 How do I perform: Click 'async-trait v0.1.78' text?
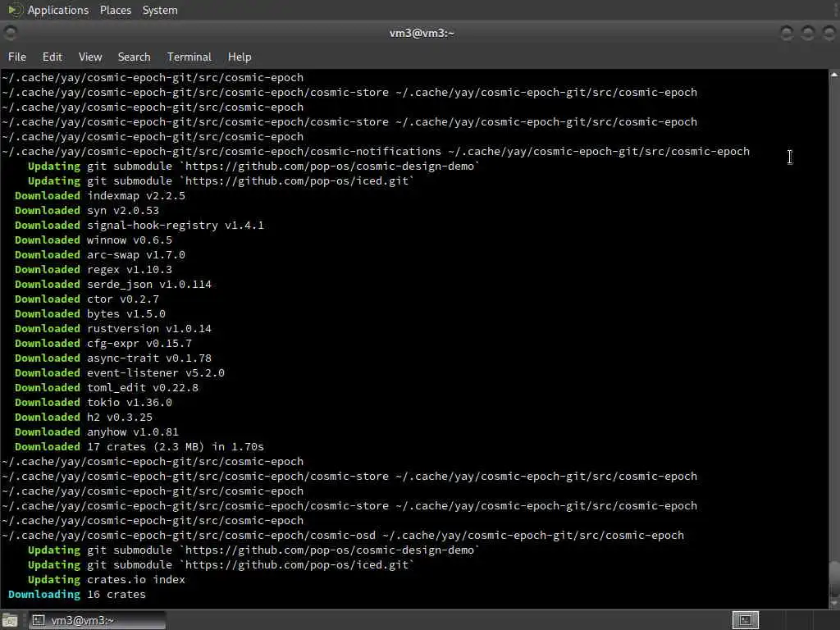pos(149,358)
